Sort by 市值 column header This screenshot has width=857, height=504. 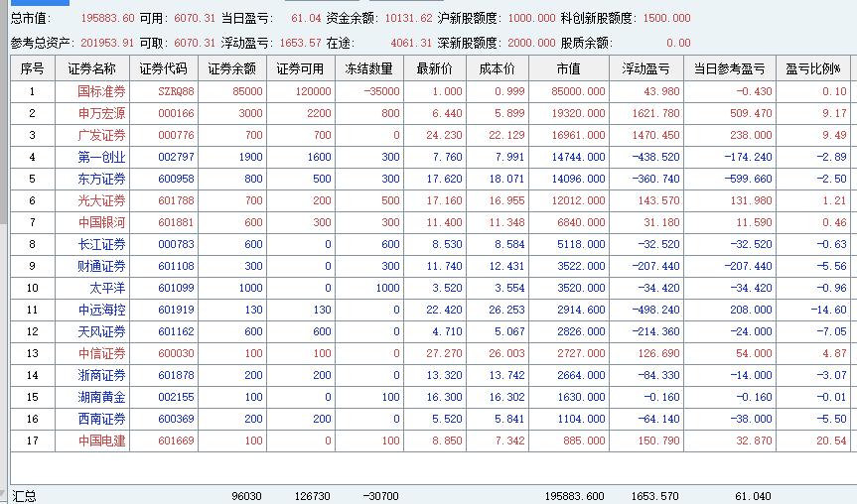[x=568, y=68]
